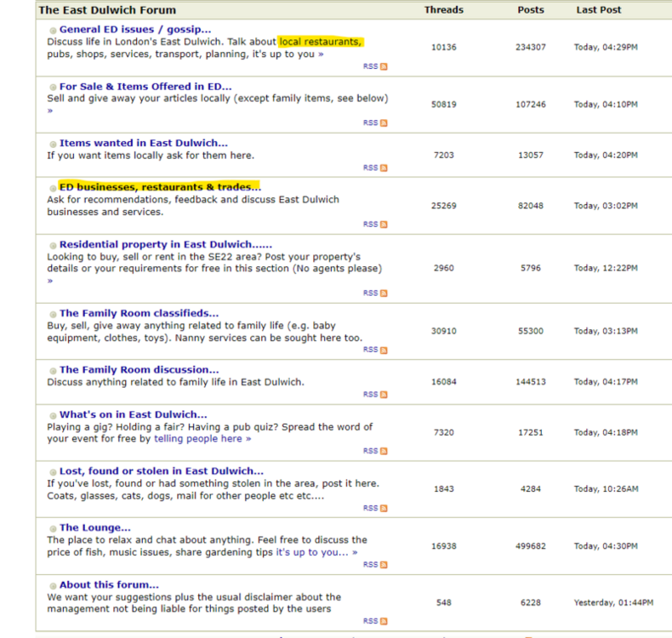Open Lost, found or stolen forum
Image resolution: width=672 pixels, height=638 pixels.
point(162,471)
